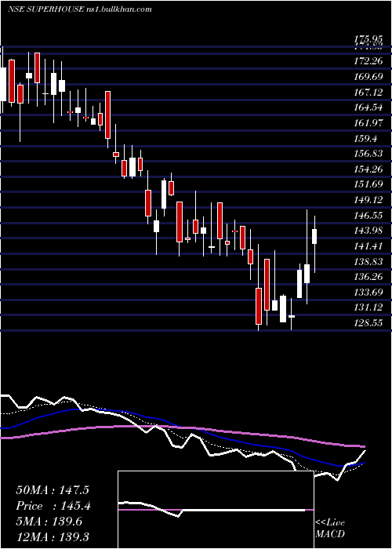Click the 151.69 price level label
Screen dimensions: 392x549
click(x=368, y=184)
